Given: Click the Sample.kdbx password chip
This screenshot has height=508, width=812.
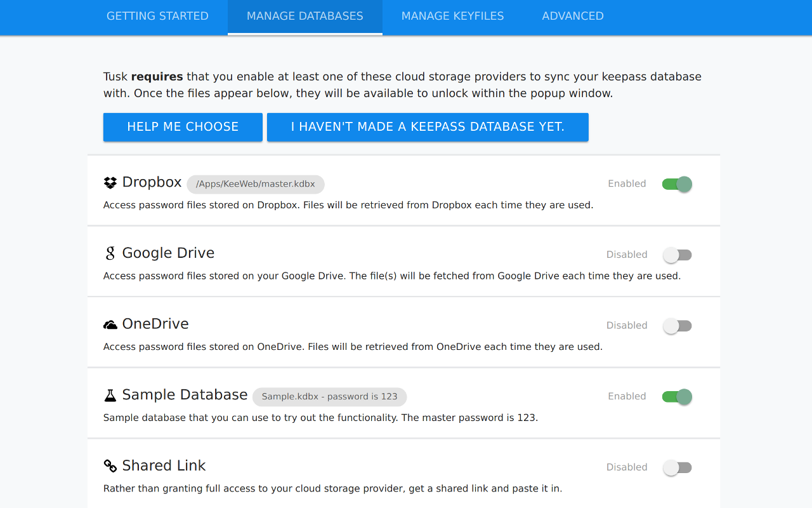Looking at the screenshot, I should click(x=329, y=396).
